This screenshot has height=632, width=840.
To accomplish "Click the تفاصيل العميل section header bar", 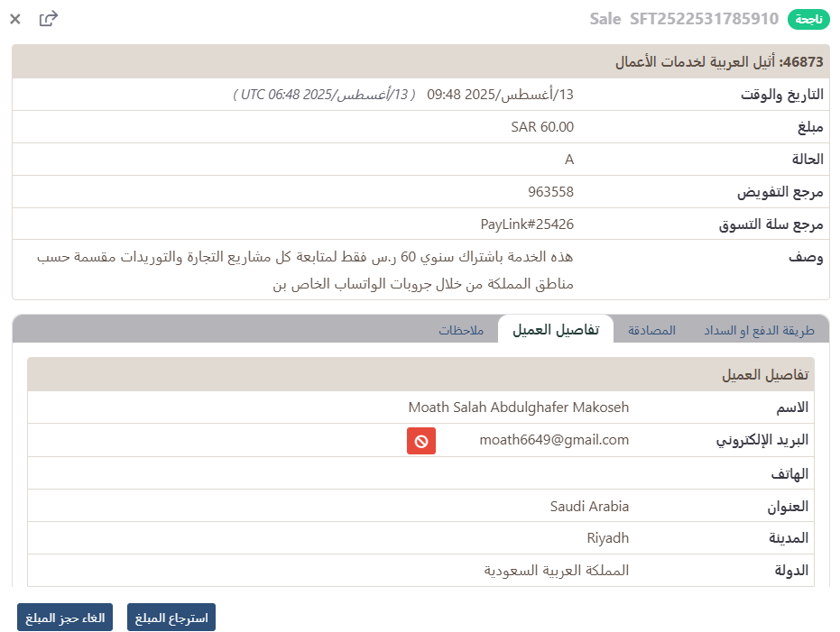I will pos(420,374).
